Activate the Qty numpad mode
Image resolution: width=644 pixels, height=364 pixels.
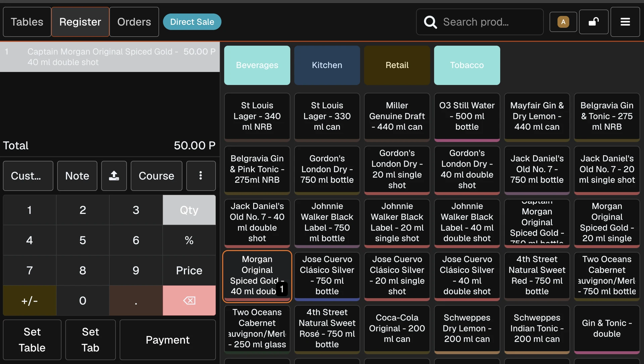(x=189, y=210)
